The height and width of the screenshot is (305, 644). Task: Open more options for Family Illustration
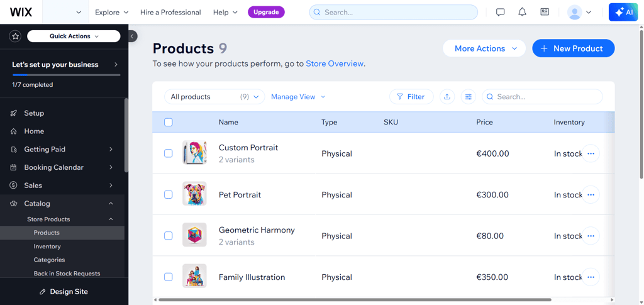(x=591, y=277)
